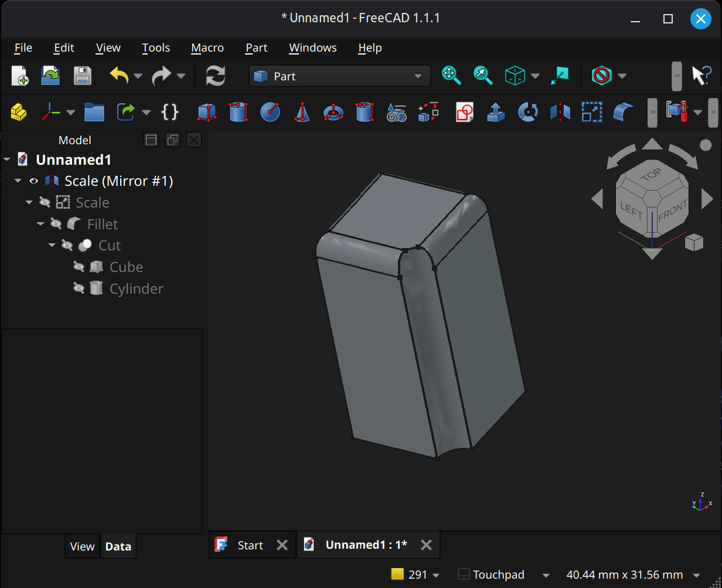722x588 pixels.
Task: Show the hidden Cube object
Action: tap(79, 267)
